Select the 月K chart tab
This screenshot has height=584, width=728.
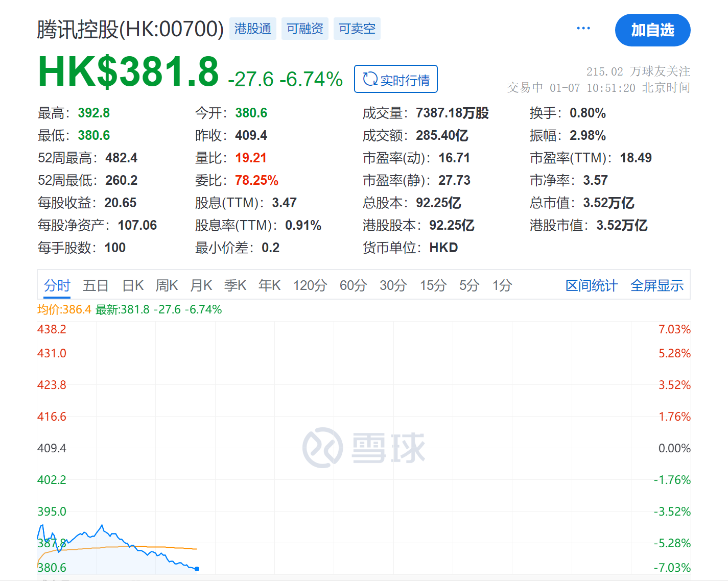[201, 285]
